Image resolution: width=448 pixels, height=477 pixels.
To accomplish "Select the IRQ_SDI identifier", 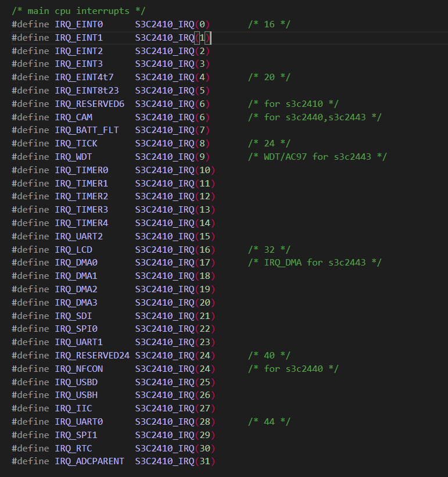I will 74,316.
